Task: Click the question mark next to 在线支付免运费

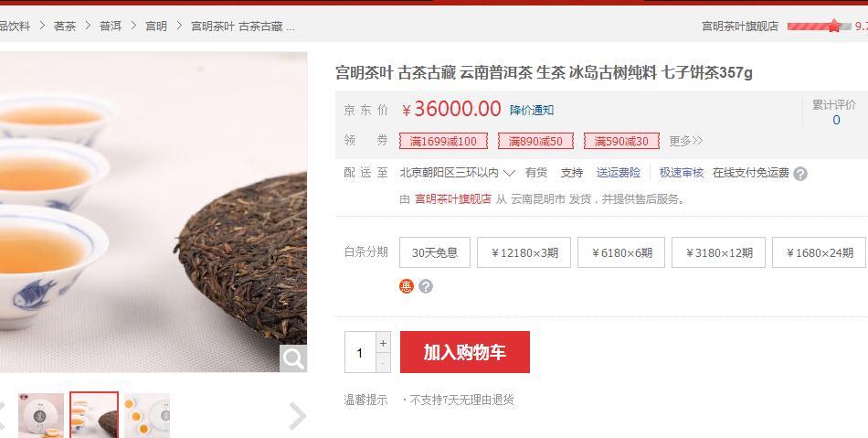Action: click(799, 174)
